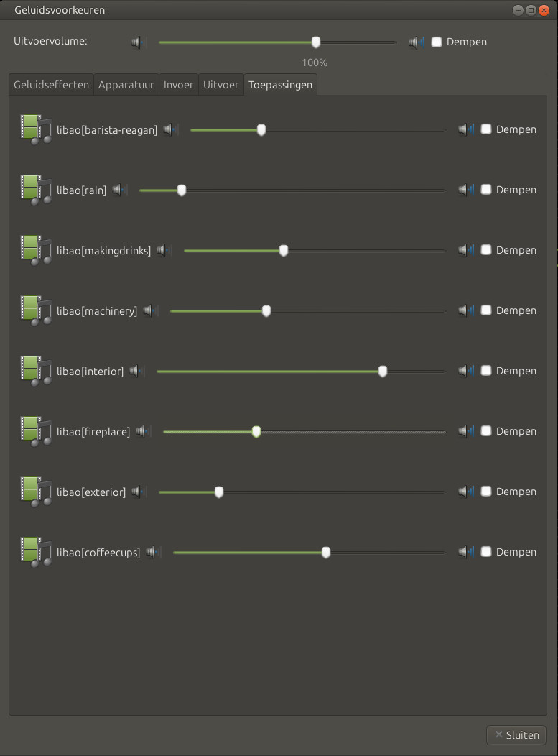Viewport: 558px width, 756px height.
Task: Click the libao[barista-reagan] application media icon
Action: [36, 129]
